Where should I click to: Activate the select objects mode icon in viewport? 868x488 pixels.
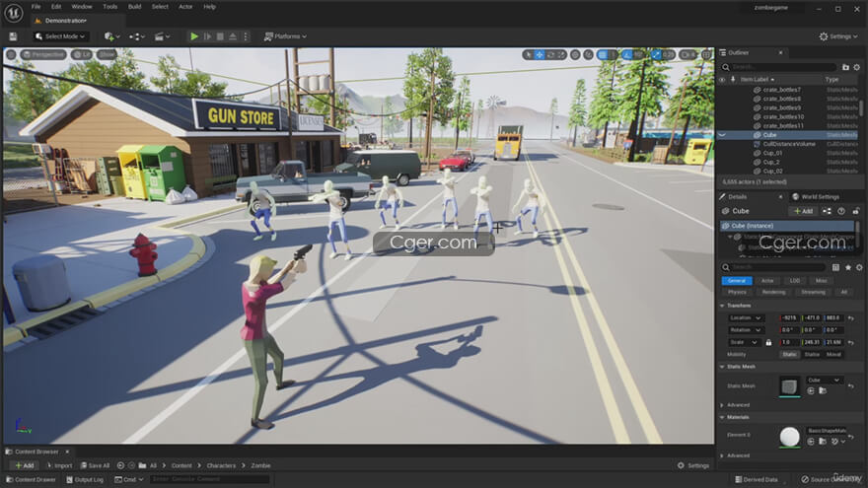[528, 55]
